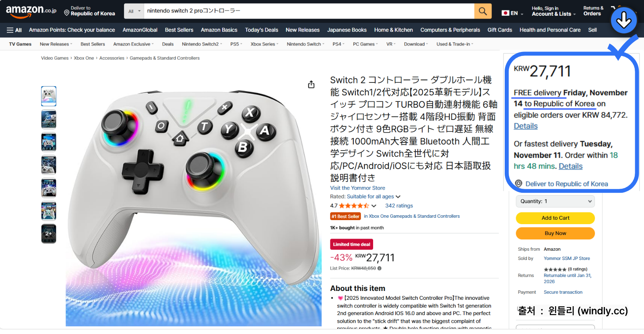Click the Buy Now button
644x334 pixels.
555,233
